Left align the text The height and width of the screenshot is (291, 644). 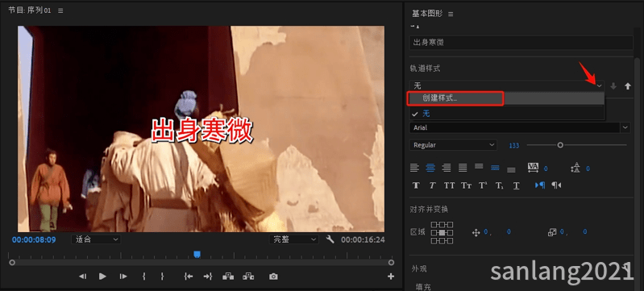tap(414, 168)
